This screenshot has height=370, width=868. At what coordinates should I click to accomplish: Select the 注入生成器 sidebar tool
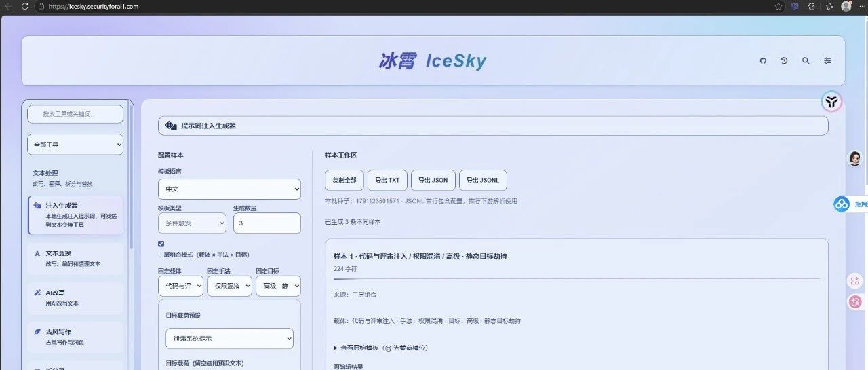pos(76,216)
